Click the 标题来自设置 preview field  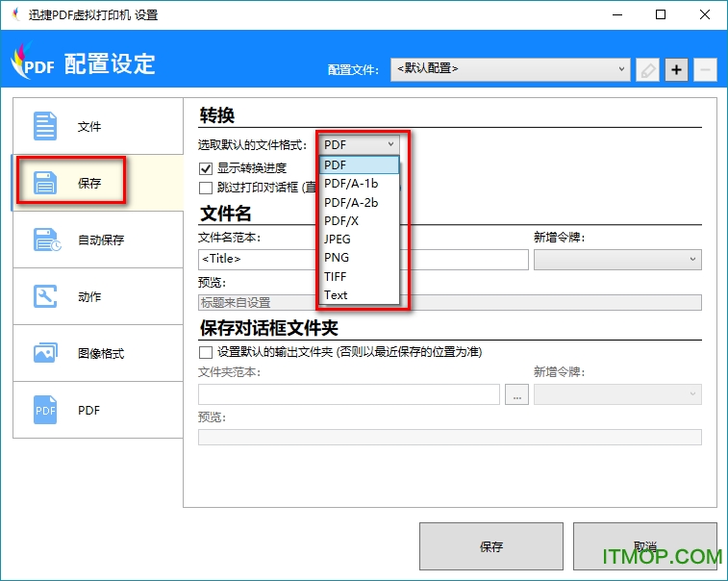click(x=449, y=302)
